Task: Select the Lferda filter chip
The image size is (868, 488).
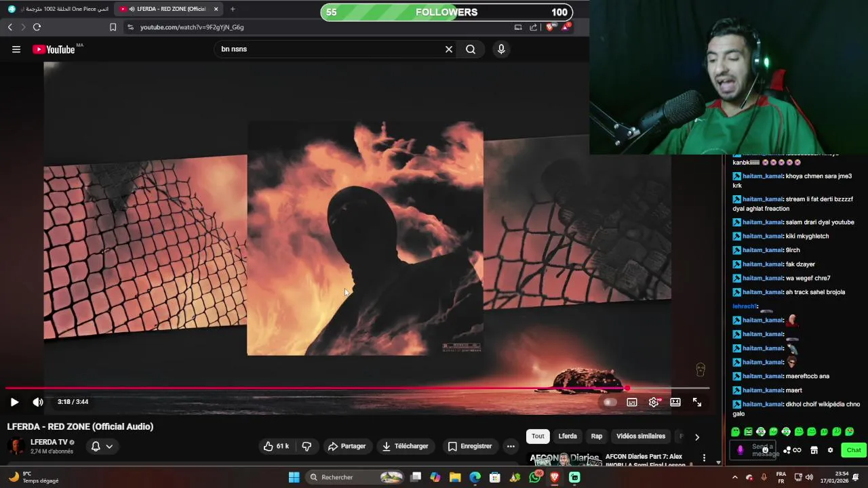Action: click(568, 436)
